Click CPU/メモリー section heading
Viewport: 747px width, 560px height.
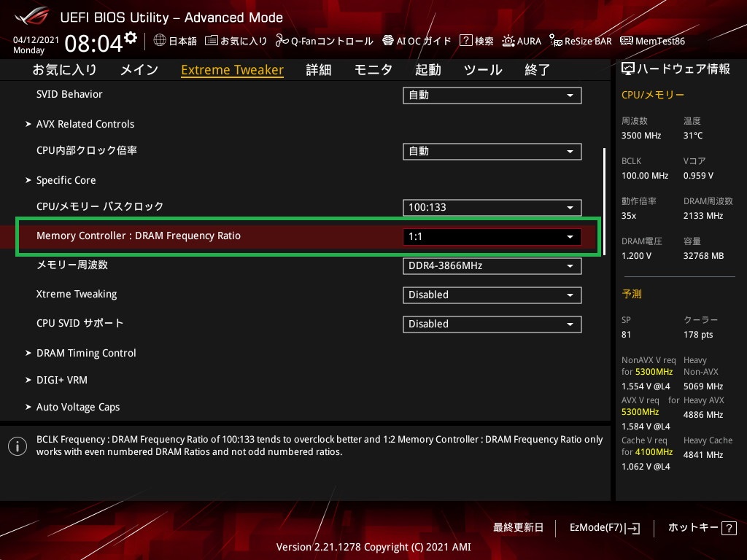click(x=653, y=95)
